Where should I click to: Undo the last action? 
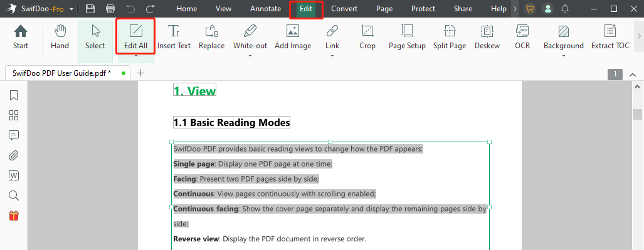pyautogui.click(x=130, y=9)
